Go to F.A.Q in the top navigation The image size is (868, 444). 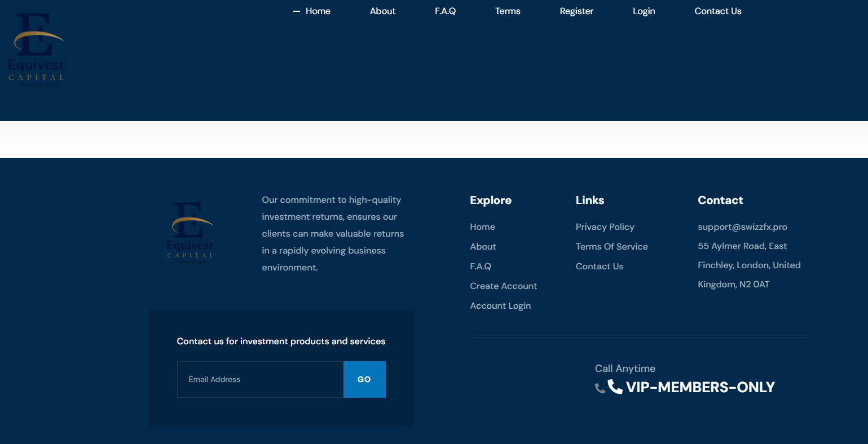445,11
